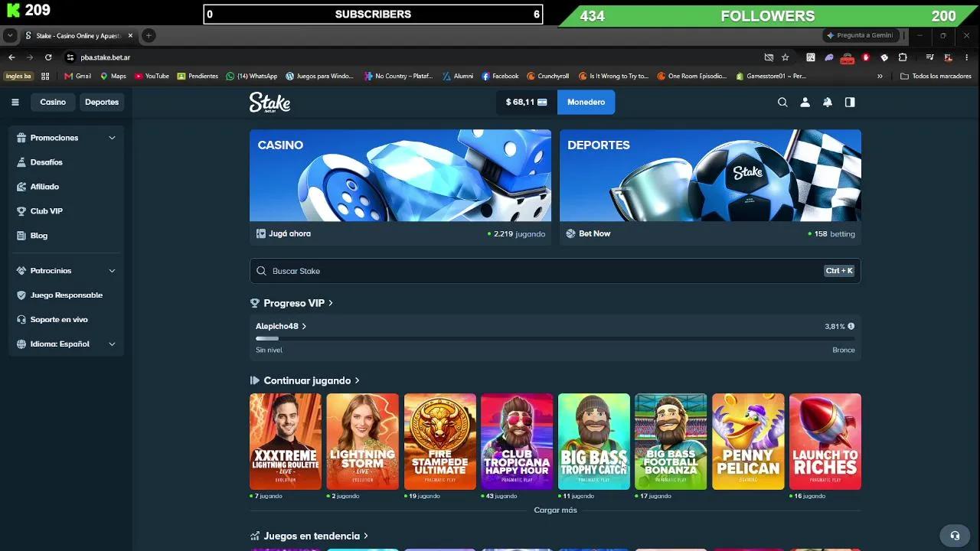The width and height of the screenshot is (980, 551).
Task: Open the Stake search magnifier icon
Action: (x=782, y=102)
